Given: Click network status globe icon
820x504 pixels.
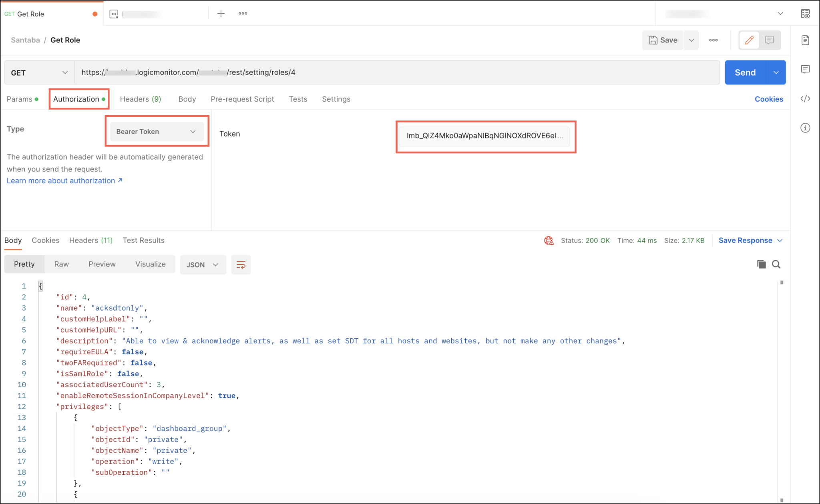Looking at the screenshot, I should pos(549,241).
